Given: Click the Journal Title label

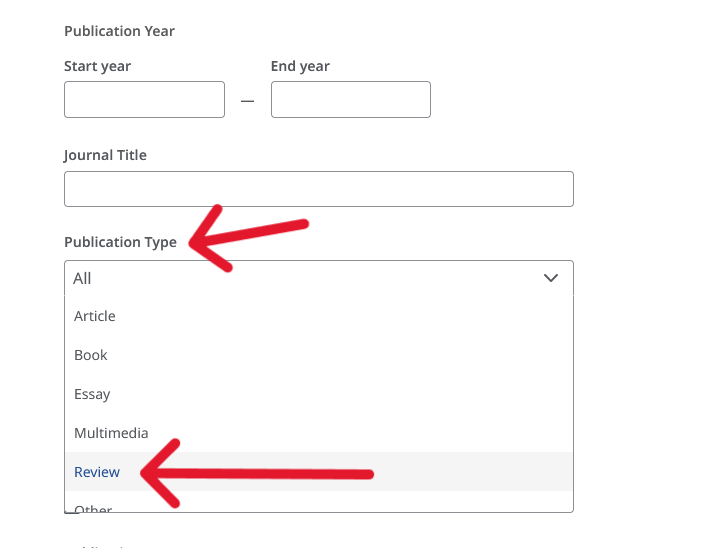Looking at the screenshot, I should [x=105, y=155].
